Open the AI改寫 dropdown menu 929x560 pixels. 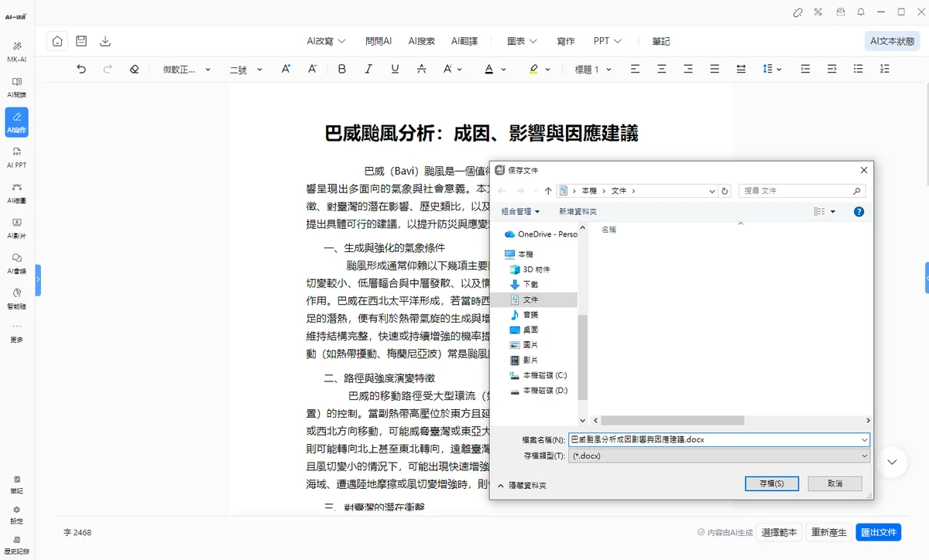[x=326, y=41]
